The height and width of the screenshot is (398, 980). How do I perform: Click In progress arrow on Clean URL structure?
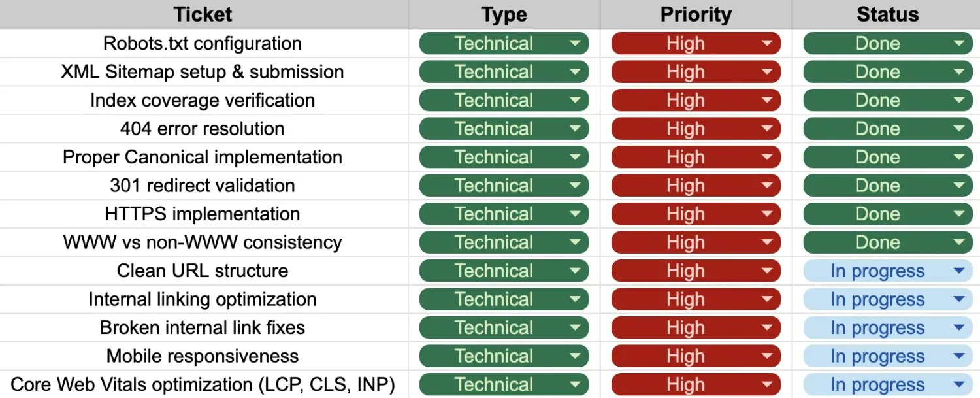[x=958, y=271]
